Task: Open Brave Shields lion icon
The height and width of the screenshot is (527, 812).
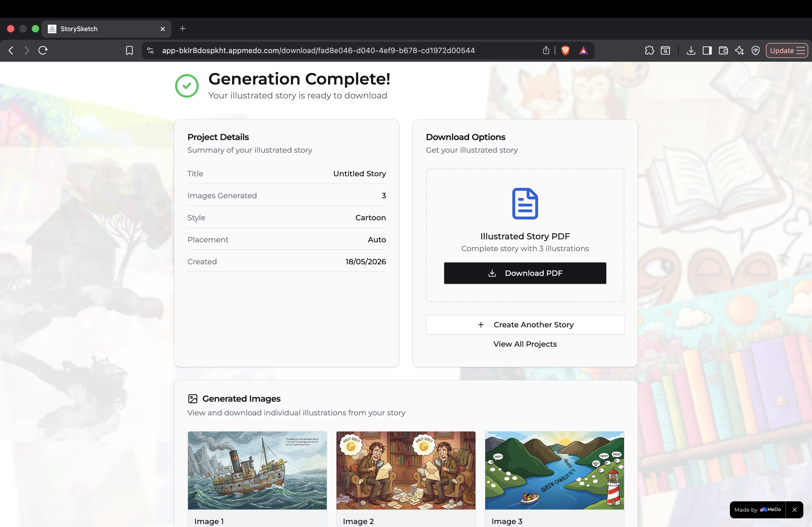Action: [565, 50]
